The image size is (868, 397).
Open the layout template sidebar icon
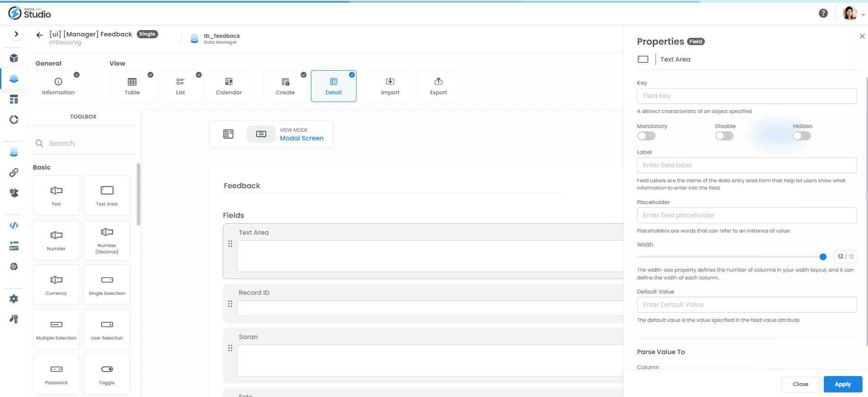(x=14, y=99)
